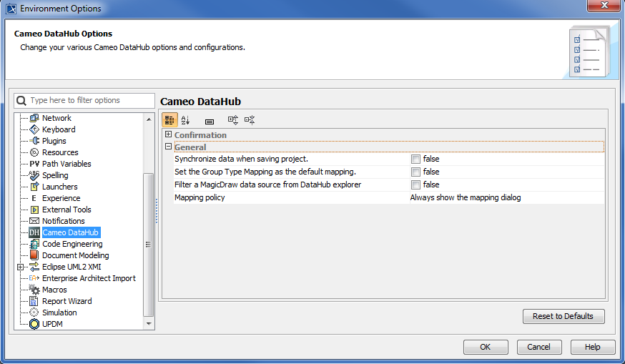This screenshot has width=625, height=364.
Task: Click the Help button
Action: tap(593, 347)
